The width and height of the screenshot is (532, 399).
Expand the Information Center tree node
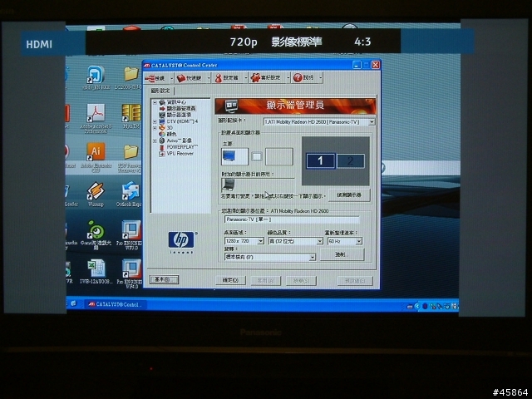pos(155,102)
